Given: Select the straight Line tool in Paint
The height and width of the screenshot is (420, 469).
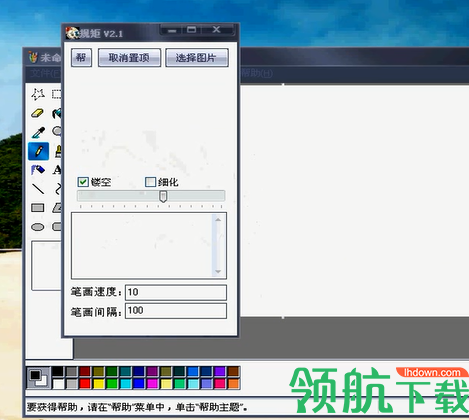Looking at the screenshot, I should 38,189.
